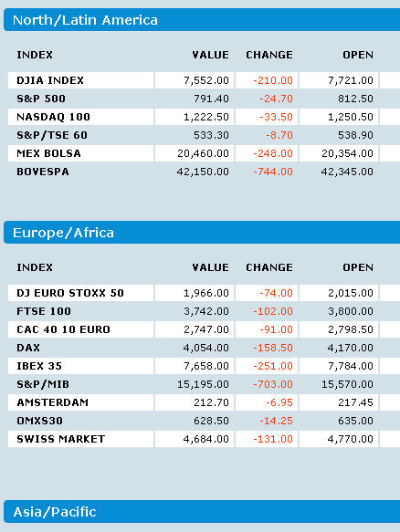Open the SWISS MARKET index link
400x532 pixels.
click(x=61, y=439)
